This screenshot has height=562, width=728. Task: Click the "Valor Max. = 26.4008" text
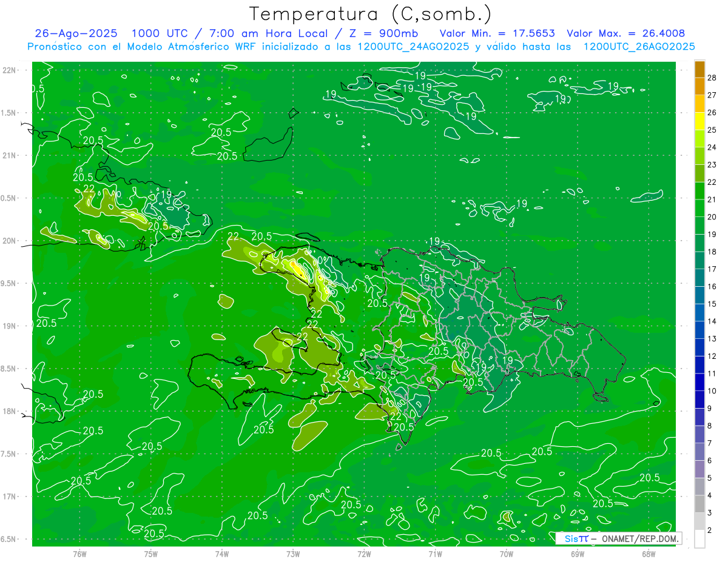pyautogui.click(x=626, y=33)
